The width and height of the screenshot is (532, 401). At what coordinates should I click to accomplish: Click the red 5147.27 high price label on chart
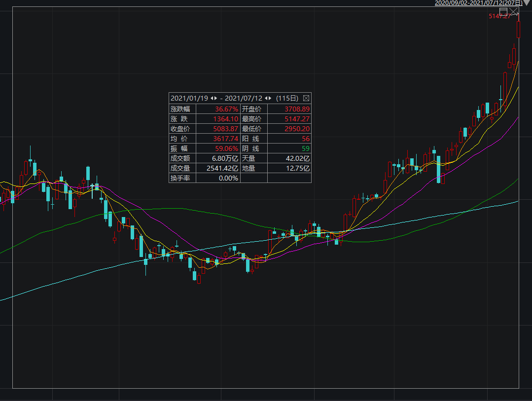(499, 17)
